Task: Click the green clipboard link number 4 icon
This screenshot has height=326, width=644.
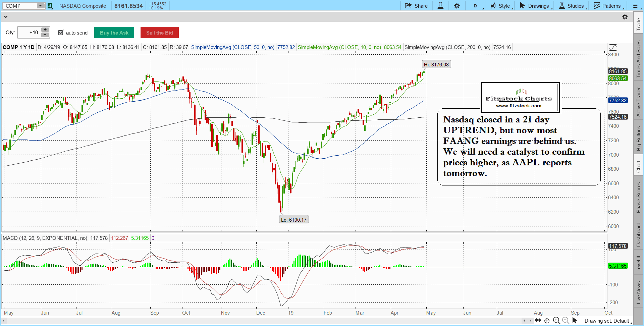Action: tap(50, 6)
